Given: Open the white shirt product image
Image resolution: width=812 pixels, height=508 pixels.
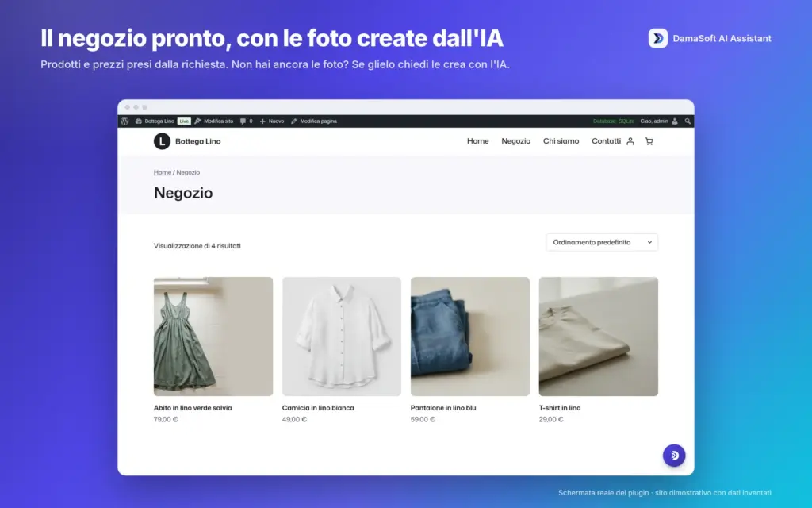Looking at the screenshot, I should coord(342,337).
